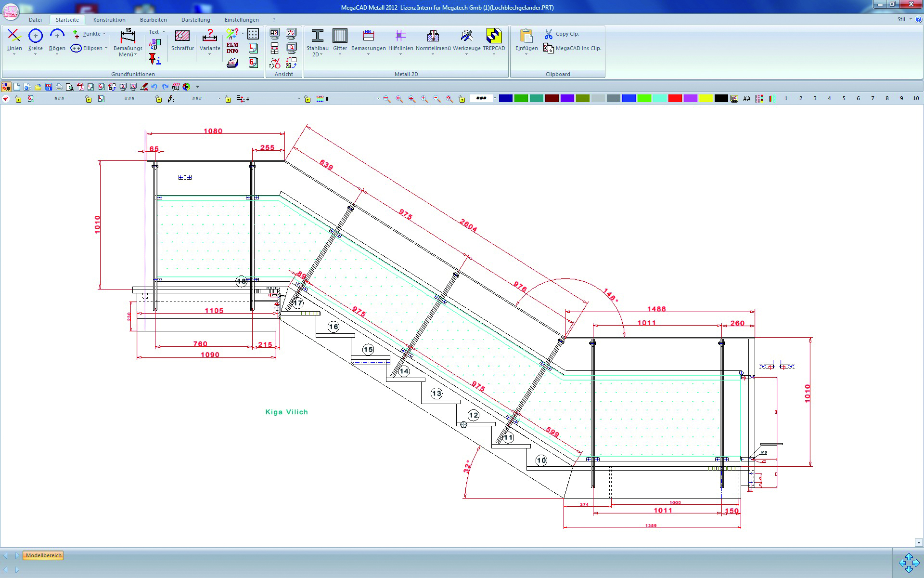Click the Copy Clp. scissors icon
The width and height of the screenshot is (924, 578).
548,33
